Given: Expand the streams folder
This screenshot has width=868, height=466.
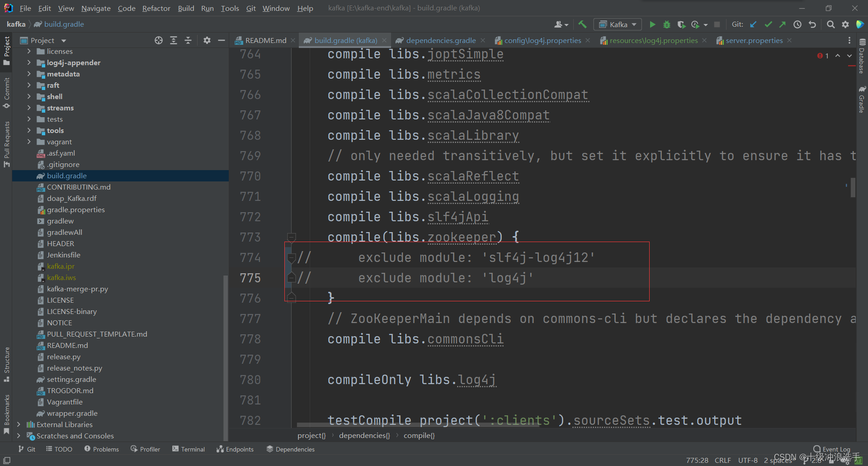Looking at the screenshot, I should (29, 108).
